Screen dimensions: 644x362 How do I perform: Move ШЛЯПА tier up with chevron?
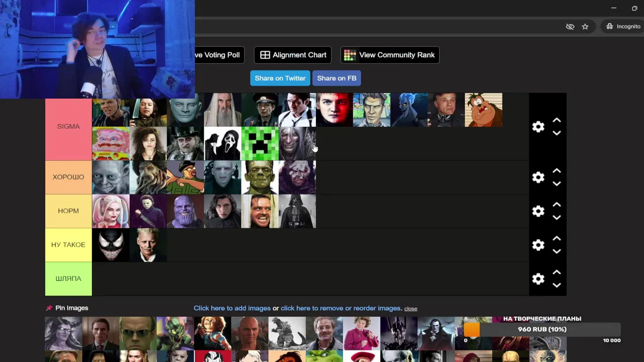tap(556, 273)
